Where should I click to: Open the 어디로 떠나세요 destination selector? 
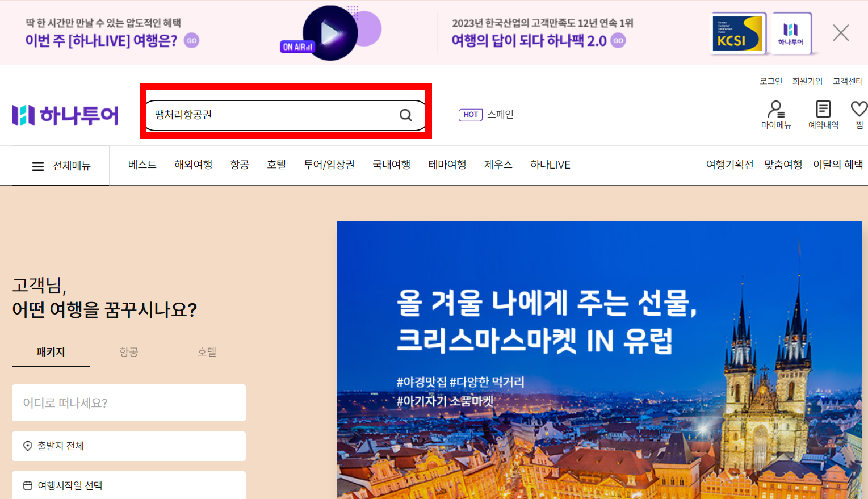tap(128, 403)
